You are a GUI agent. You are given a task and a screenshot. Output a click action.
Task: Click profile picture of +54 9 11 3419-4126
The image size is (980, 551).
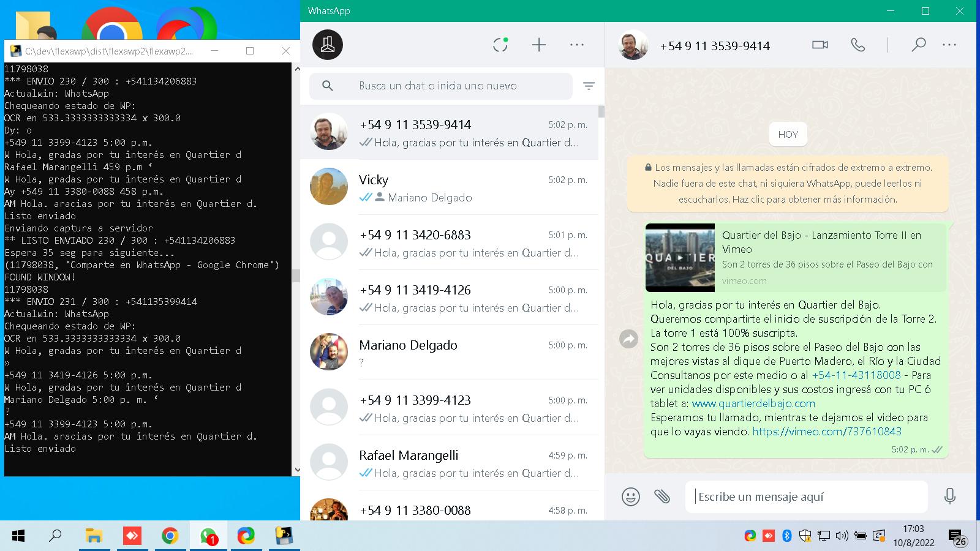329,296
